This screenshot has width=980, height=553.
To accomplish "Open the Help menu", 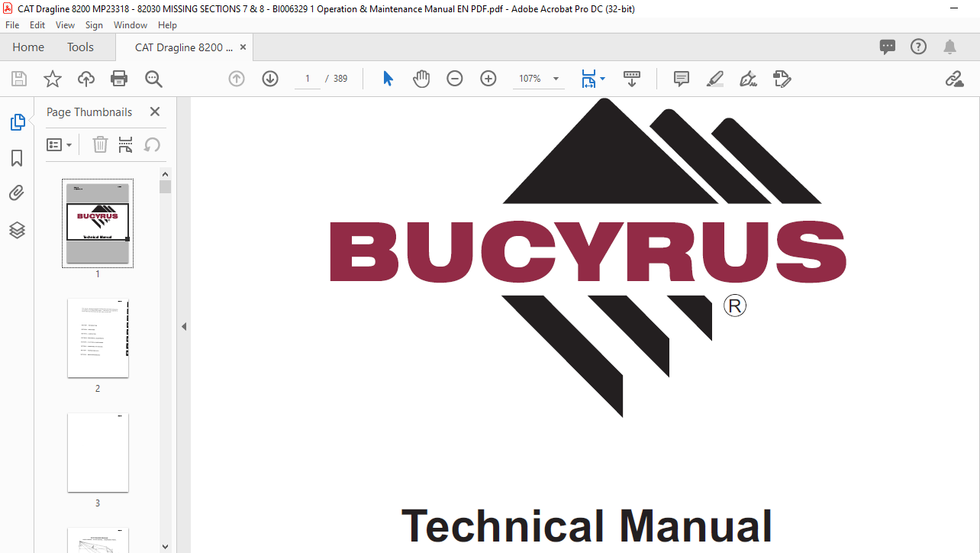I will pyautogui.click(x=167, y=25).
